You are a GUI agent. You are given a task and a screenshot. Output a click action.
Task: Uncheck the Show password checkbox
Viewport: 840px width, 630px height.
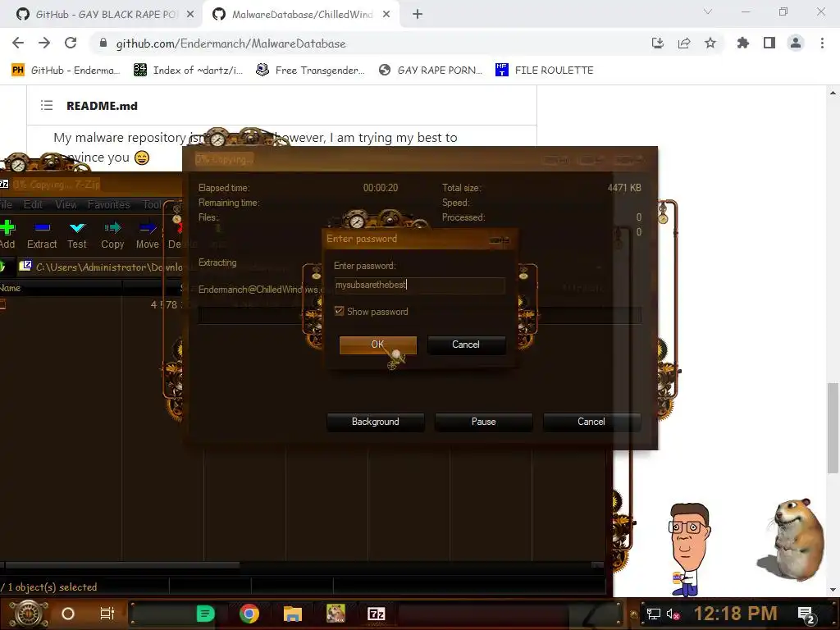pyautogui.click(x=339, y=311)
